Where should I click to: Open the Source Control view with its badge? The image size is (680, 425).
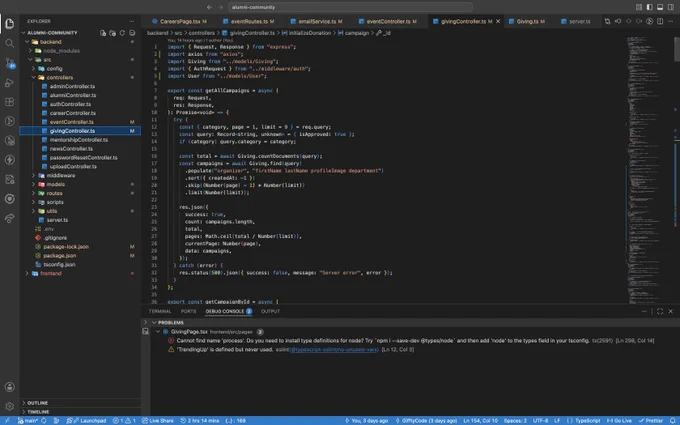pyautogui.click(x=10, y=63)
